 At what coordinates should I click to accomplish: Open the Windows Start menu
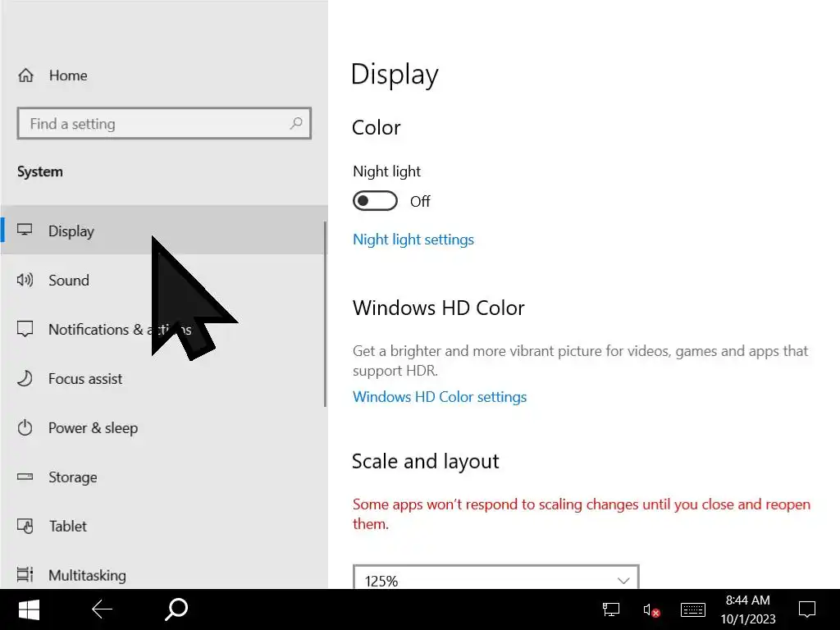point(29,609)
